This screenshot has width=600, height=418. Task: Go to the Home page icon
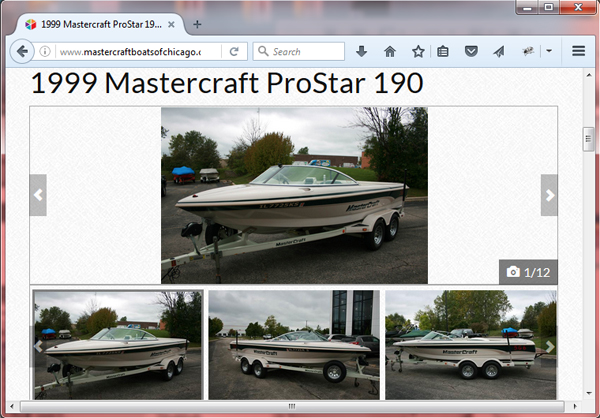(x=390, y=51)
